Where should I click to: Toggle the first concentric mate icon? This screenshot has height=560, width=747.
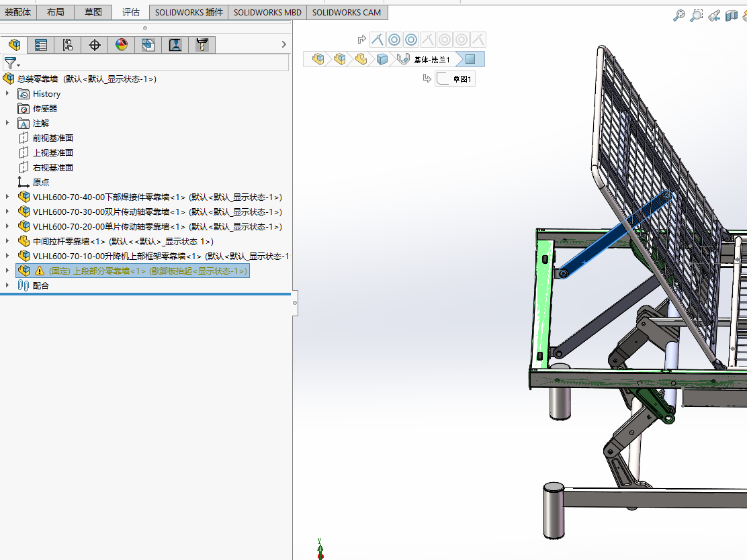point(394,40)
